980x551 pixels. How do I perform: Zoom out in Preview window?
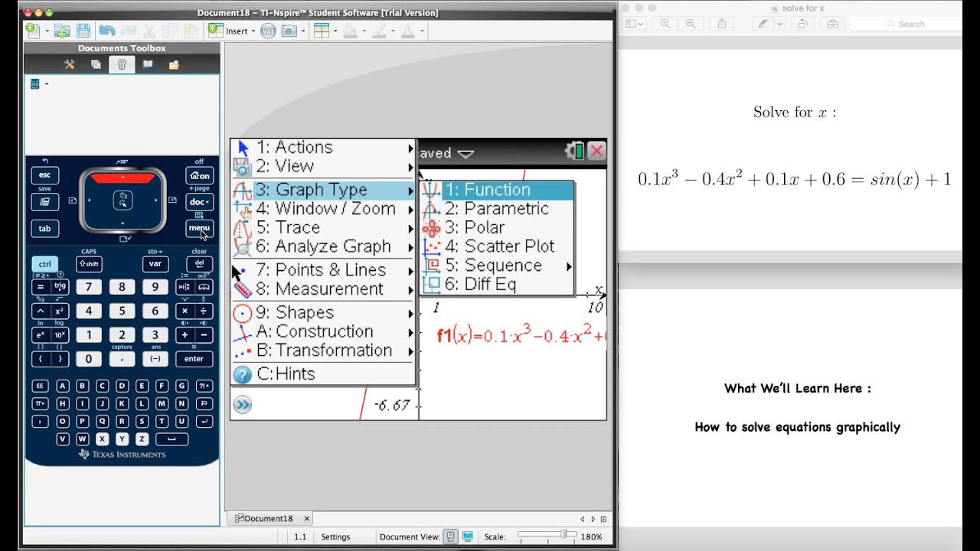[x=665, y=24]
